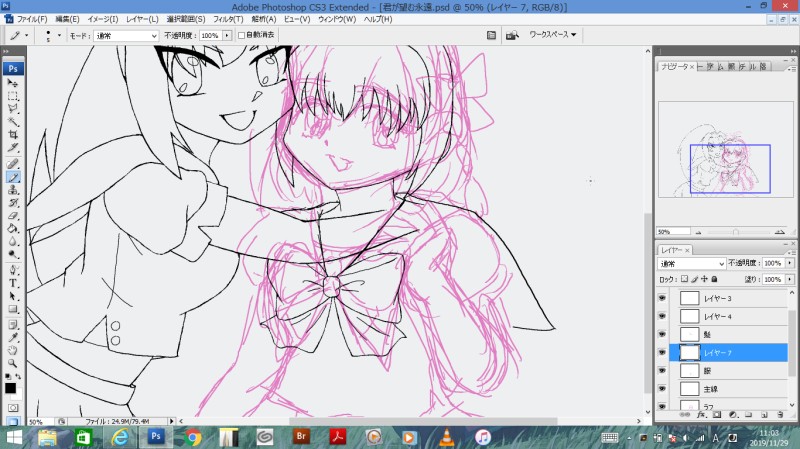Select the Path Selection tool

[13, 296]
